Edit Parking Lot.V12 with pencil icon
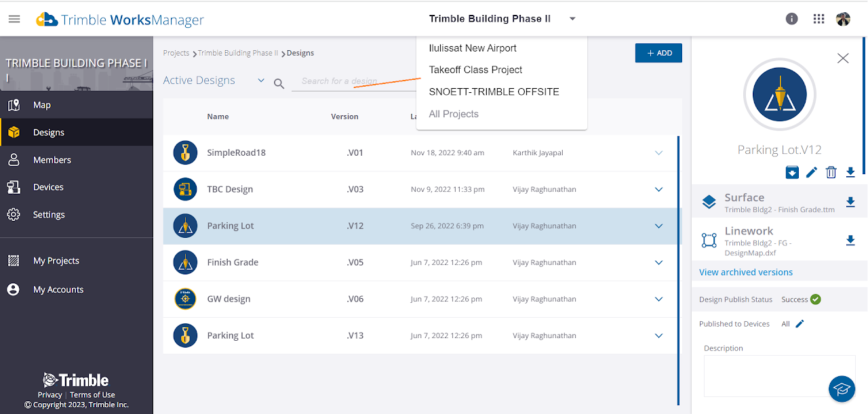The width and height of the screenshot is (868, 414). [x=812, y=172]
